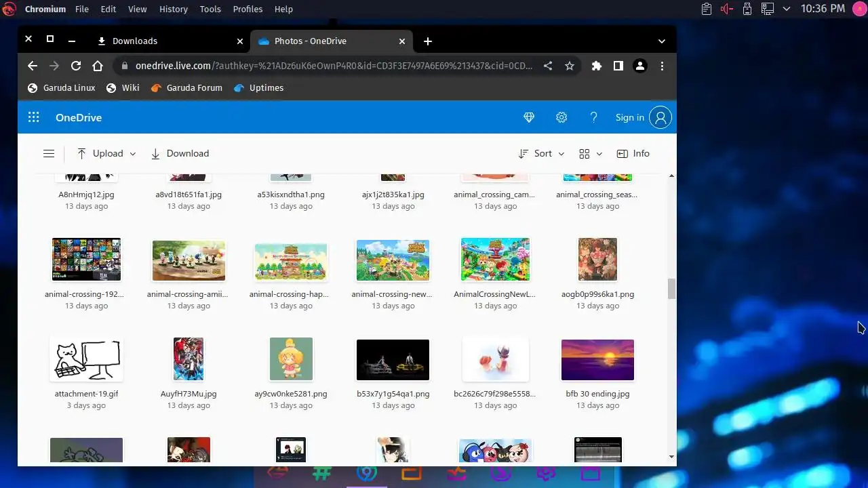Image resolution: width=868 pixels, height=488 pixels.
Task: Select the ajx1j2t835ka1.jpg file name
Action: point(393,195)
